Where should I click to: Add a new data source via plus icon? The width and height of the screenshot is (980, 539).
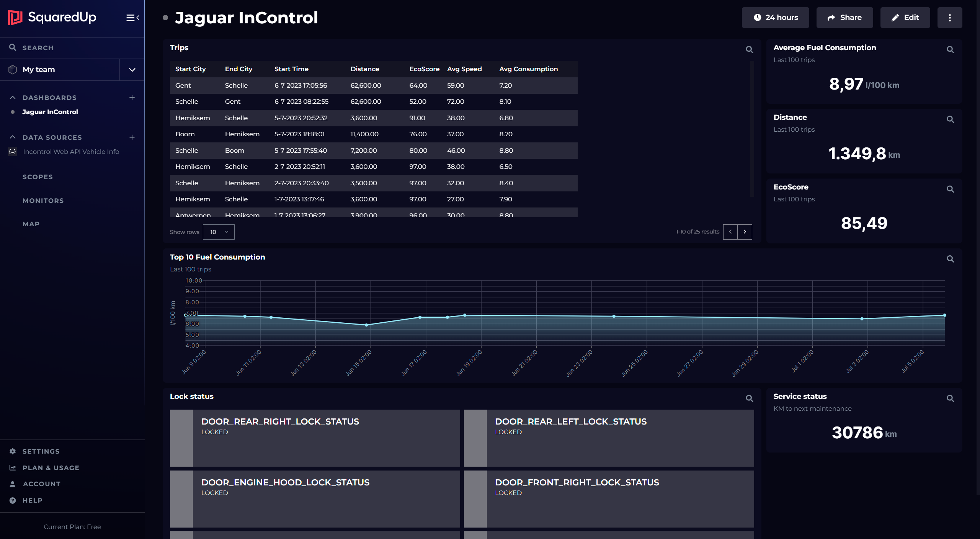(132, 137)
